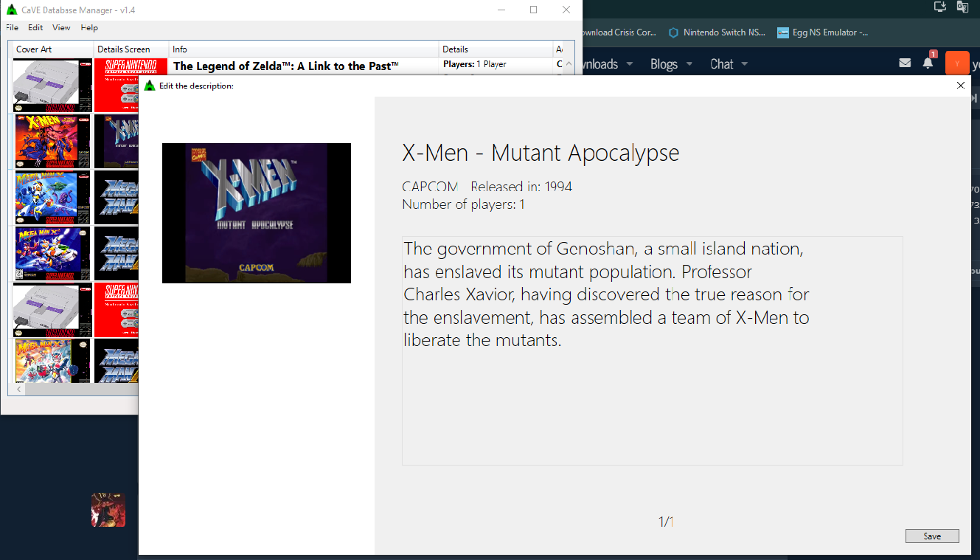Open the View menu in CaVE Database Manager
980x560 pixels.
point(61,27)
